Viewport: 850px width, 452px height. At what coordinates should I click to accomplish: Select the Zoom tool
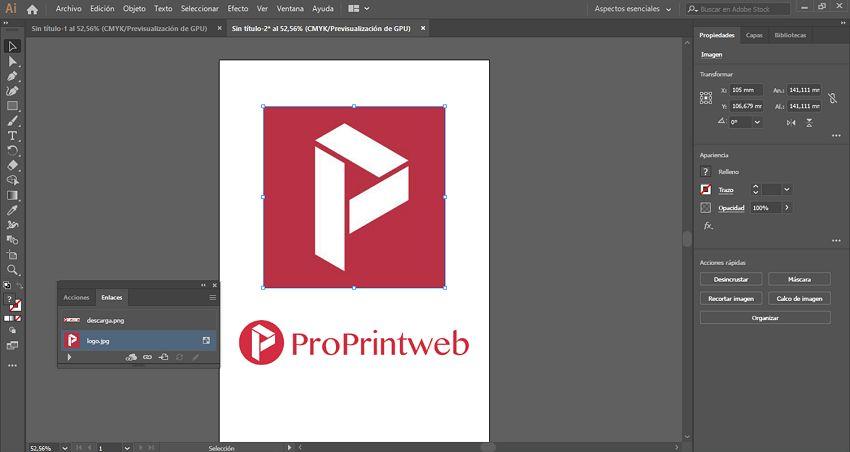point(12,269)
